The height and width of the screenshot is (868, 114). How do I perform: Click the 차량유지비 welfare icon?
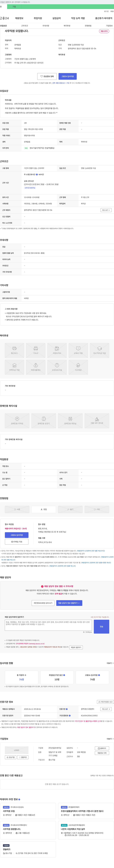(57, 350)
